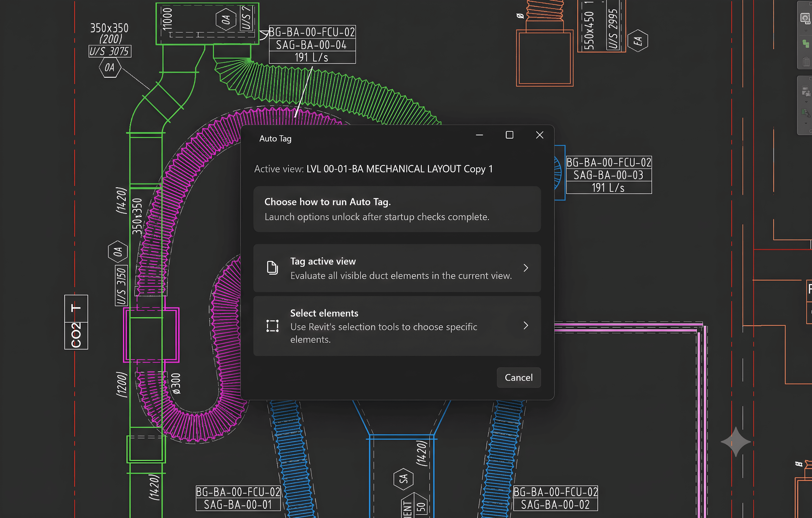Click the dashed selection-box icon beside Select elements
812x518 pixels.
click(272, 326)
